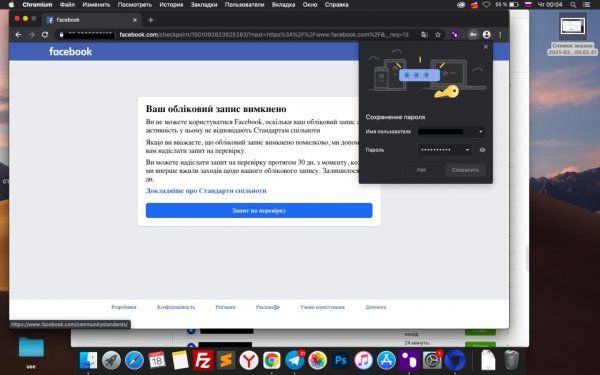Screen dimensions: 600x375
Task: Open the translate page icon in address bar
Action: (x=424, y=35)
